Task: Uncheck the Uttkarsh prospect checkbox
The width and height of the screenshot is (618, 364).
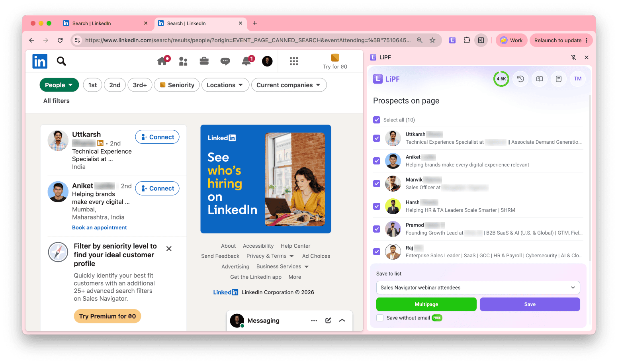Action: tap(377, 138)
